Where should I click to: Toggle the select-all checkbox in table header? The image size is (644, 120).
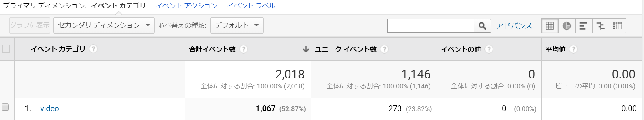click(6, 49)
